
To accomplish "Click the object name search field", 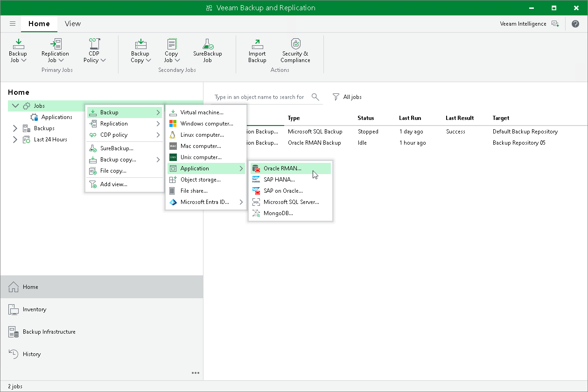I will (x=259, y=97).
